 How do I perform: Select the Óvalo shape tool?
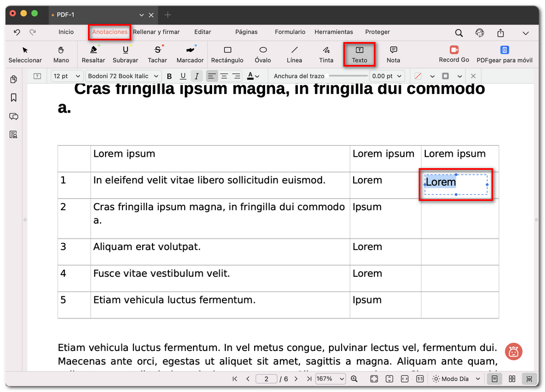coord(263,54)
